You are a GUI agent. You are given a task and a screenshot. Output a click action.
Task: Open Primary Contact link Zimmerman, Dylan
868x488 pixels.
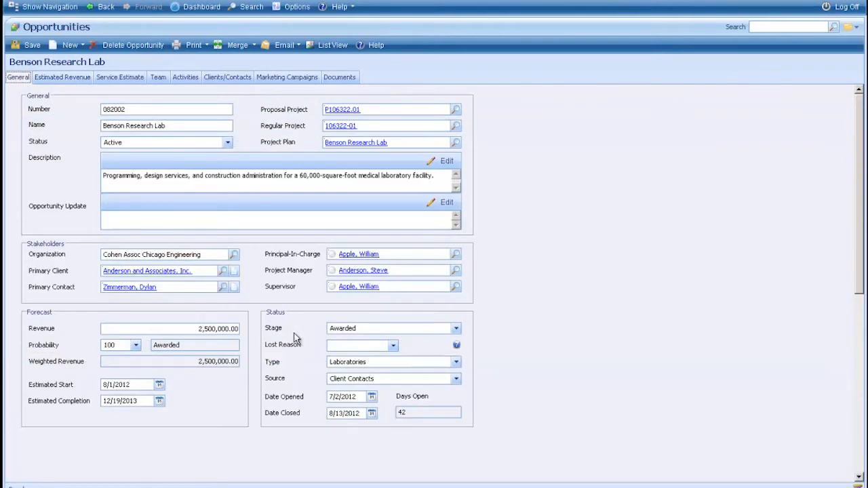coord(130,287)
